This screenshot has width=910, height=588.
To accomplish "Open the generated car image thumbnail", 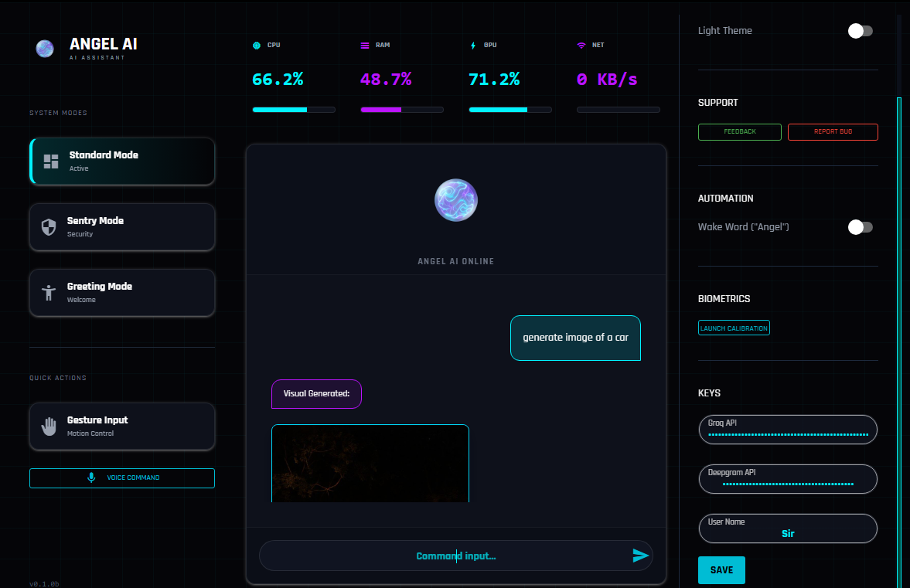I will point(370,464).
